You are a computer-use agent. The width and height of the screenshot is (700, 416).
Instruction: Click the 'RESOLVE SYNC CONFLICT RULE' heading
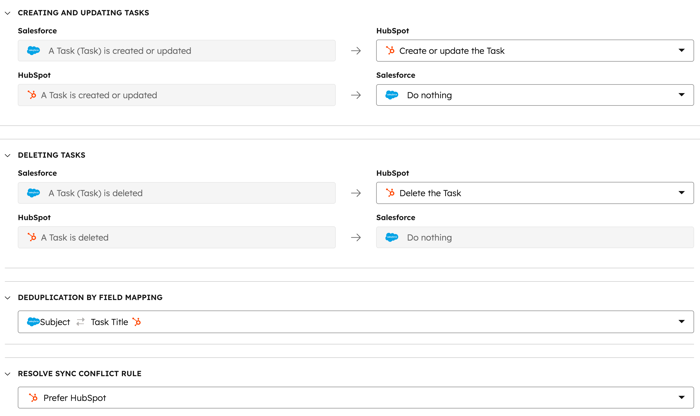click(79, 374)
